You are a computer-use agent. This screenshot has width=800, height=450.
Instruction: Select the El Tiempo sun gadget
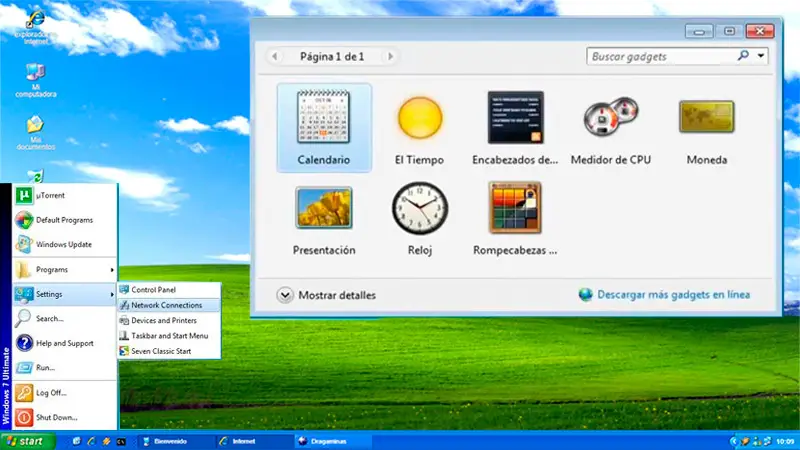click(419, 128)
